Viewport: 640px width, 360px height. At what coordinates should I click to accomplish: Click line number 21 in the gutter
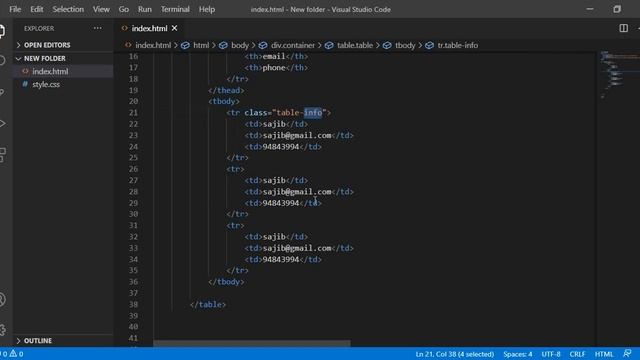click(x=133, y=113)
